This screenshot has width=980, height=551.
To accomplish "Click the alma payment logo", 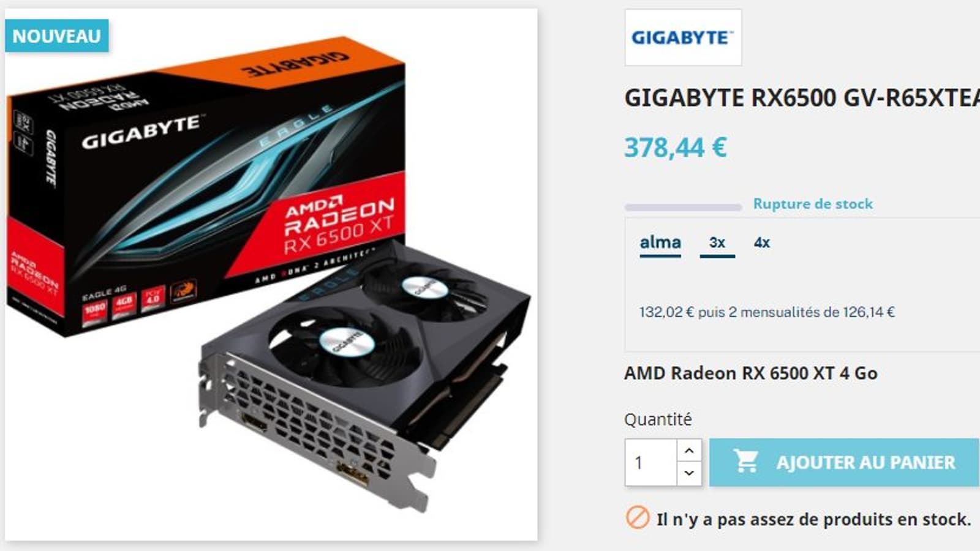I will click(660, 243).
